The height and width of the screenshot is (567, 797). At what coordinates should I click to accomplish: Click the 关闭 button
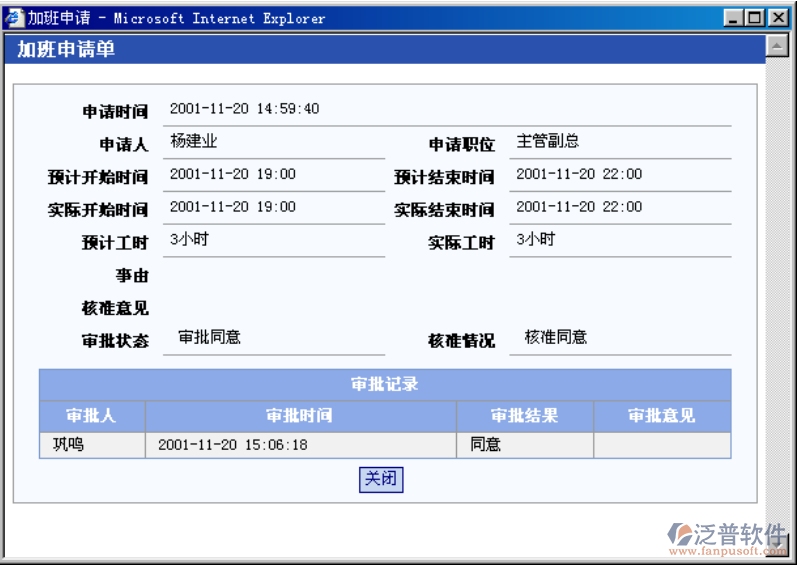click(381, 480)
